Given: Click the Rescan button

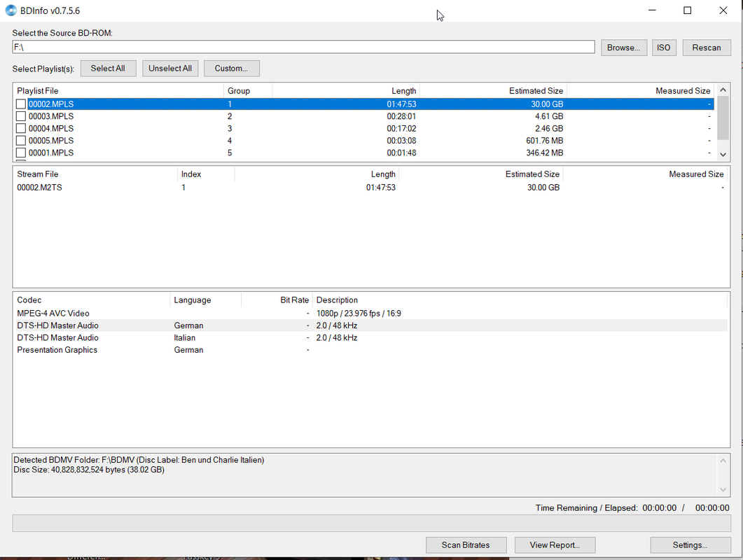Looking at the screenshot, I should (707, 48).
